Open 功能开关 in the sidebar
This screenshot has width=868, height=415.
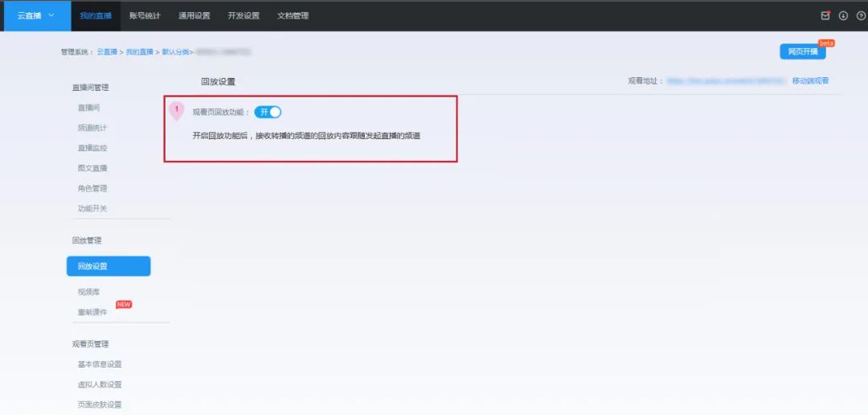point(92,208)
